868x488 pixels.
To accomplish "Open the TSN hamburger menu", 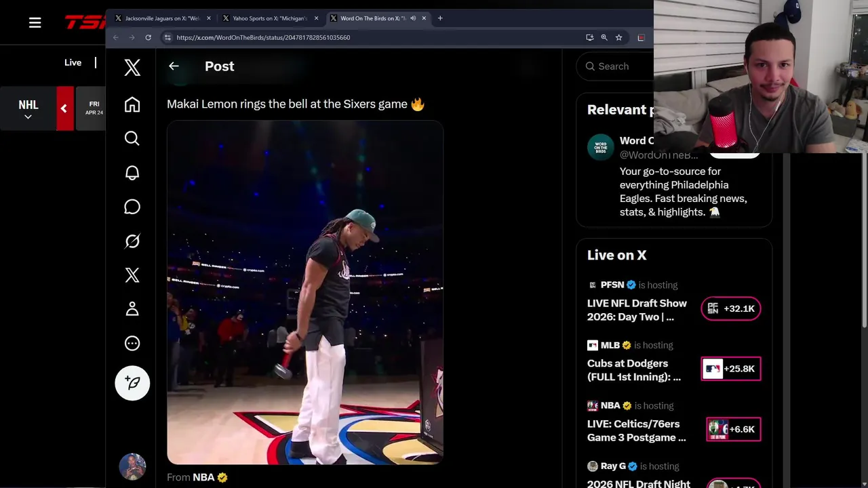I will pyautogui.click(x=35, y=23).
